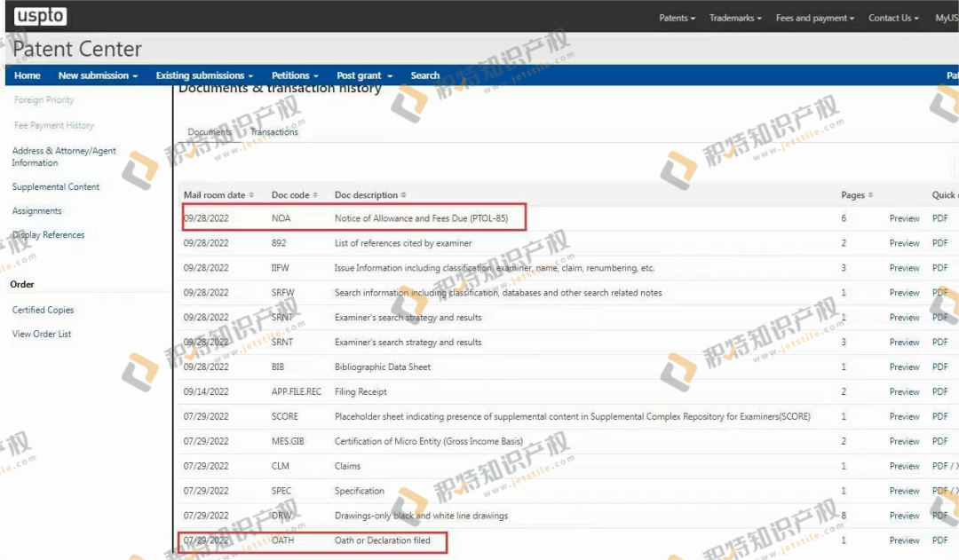
Task: Download PDF of Filing Receipt
Action: [939, 391]
